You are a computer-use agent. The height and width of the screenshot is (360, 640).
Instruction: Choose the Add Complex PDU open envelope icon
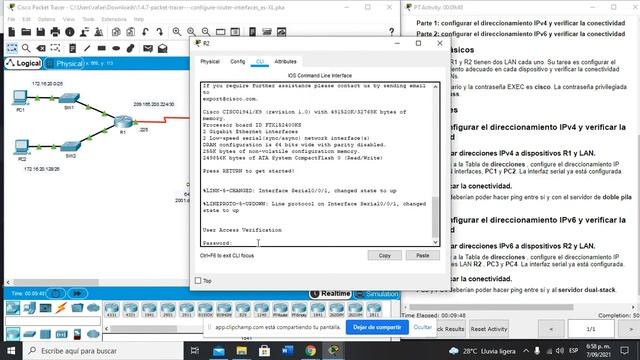162,48
